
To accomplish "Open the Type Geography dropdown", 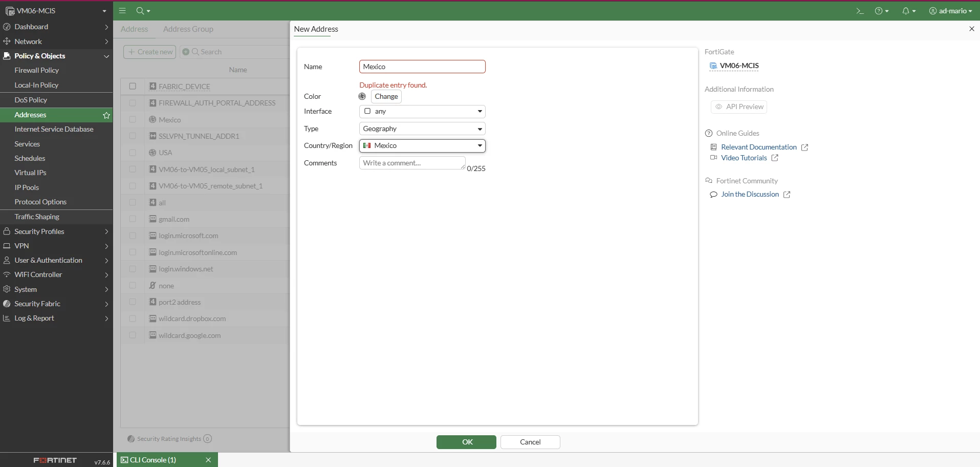I will [x=422, y=129].
